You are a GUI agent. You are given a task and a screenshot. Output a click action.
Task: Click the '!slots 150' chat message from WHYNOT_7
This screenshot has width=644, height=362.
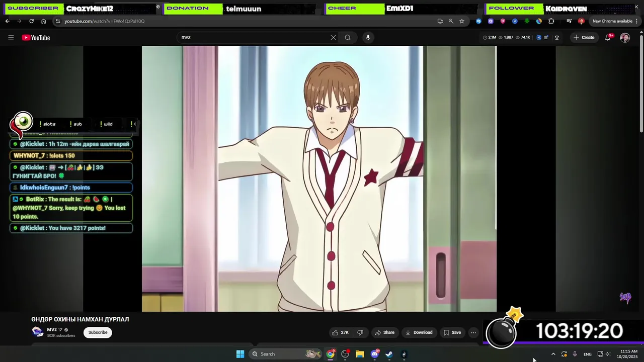[x=71, y=156]
